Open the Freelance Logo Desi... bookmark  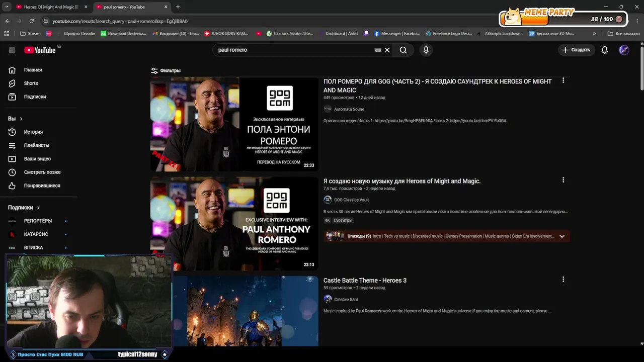pos(449,34)
